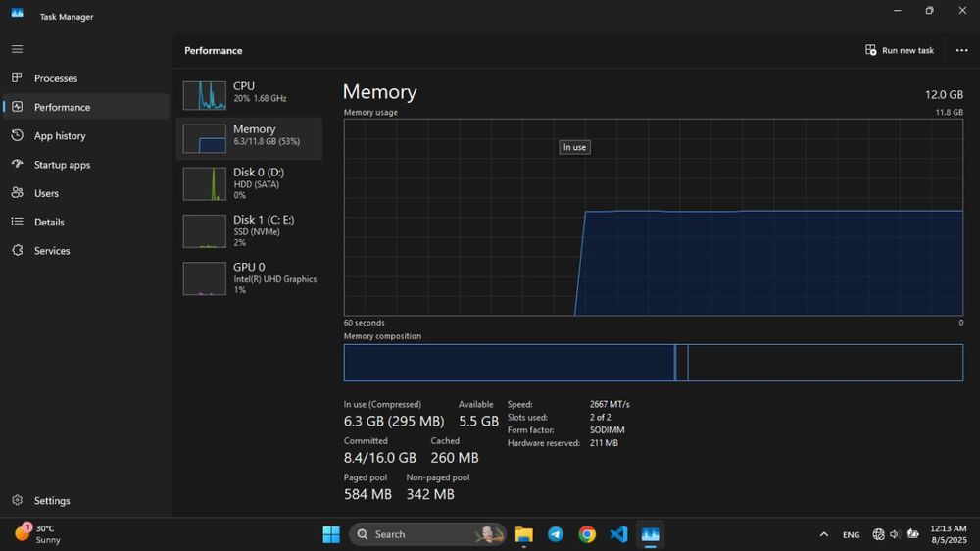Screen dimensions: 980x551
Task: Click the Memory composition bar
Action: click(653, 363)
